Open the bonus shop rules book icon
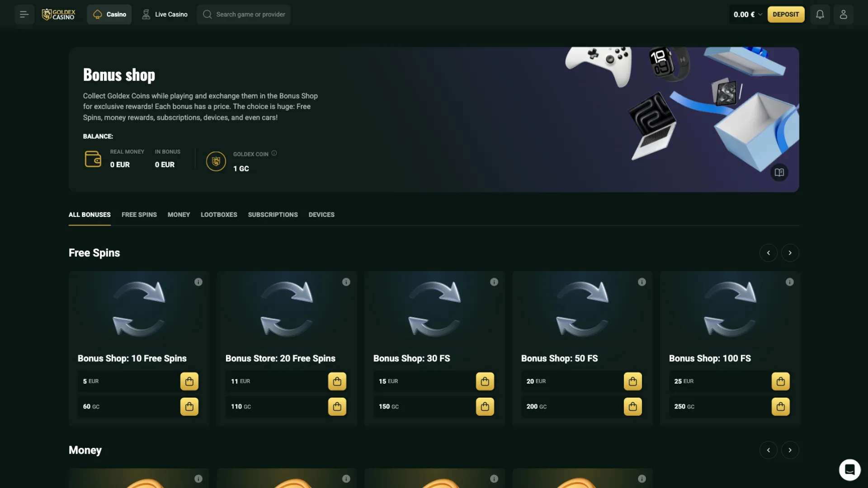Viewport: 868px width, 488px height. coord(779,172)
